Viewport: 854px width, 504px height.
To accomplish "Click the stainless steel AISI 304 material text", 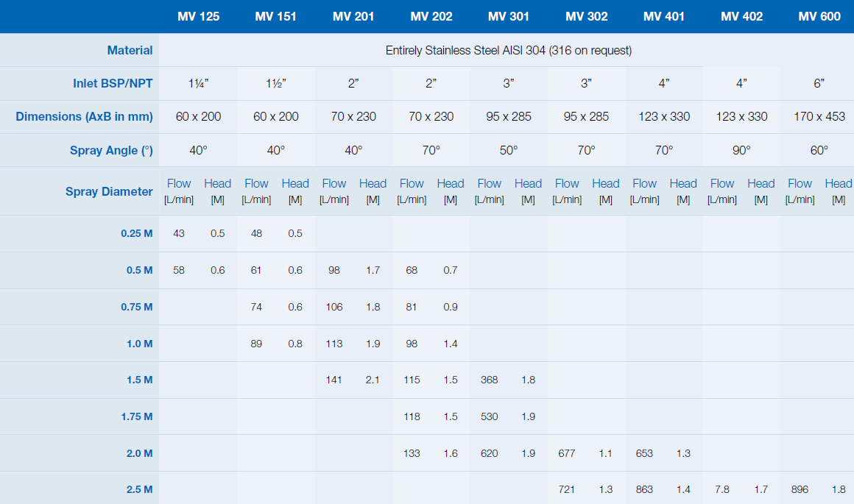I will click(x=509, y=50).
